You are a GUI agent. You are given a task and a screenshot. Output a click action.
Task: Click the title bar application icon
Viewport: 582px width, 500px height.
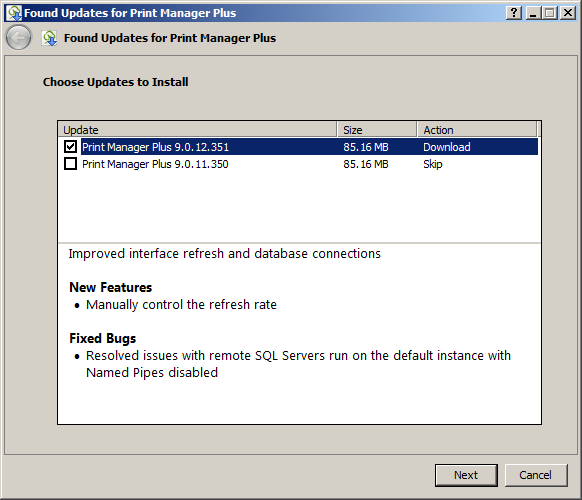14,13
